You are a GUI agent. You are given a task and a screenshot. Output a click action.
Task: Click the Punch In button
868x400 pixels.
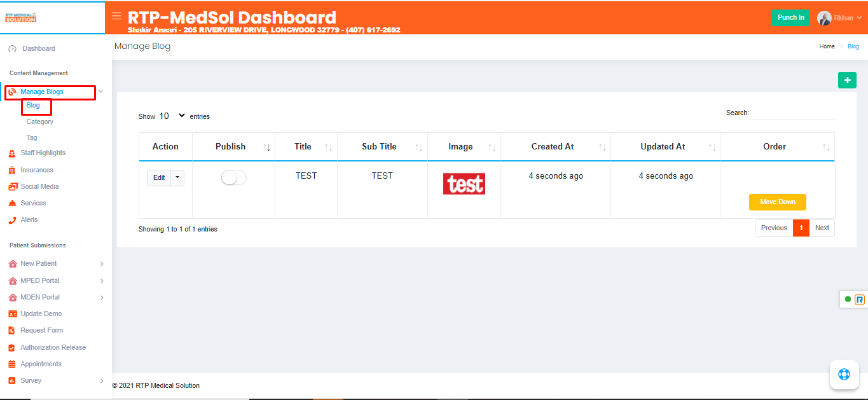click(x=791, y=18)
